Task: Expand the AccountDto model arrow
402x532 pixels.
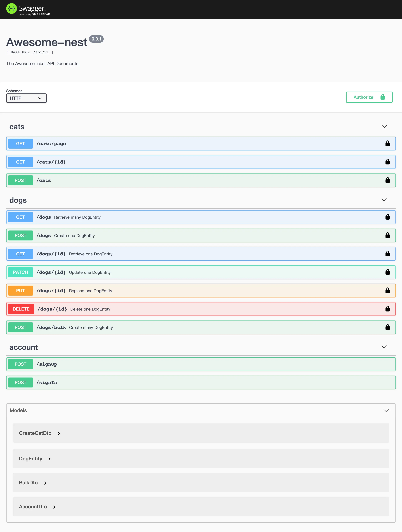Action: (54, 507)
